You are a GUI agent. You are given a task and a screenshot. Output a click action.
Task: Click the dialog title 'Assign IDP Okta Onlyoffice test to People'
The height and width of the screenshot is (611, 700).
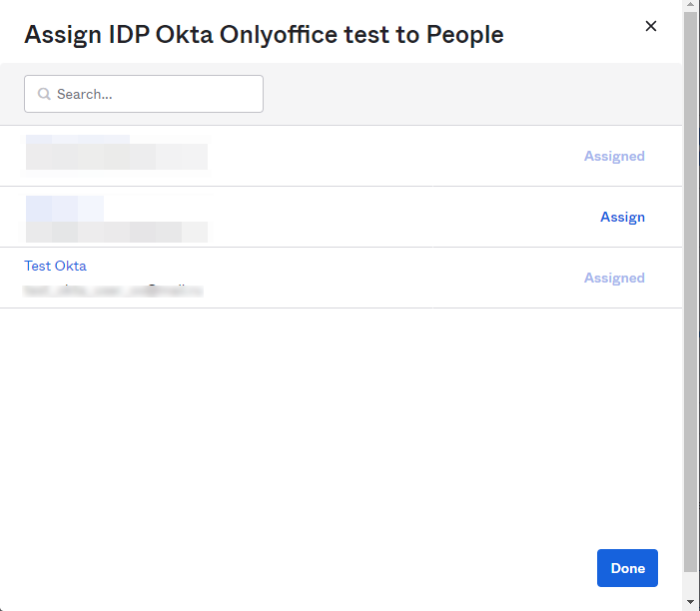tap(264, 35)
